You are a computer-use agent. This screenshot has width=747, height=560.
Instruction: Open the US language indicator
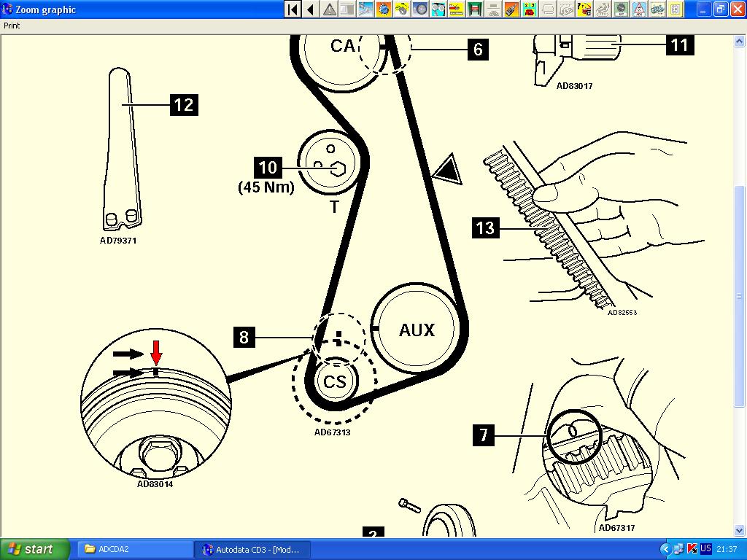coord(705,549)
